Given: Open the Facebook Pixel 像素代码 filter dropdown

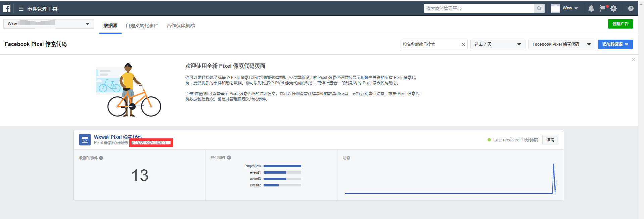Looking at the screenshot, I should 561,44.
